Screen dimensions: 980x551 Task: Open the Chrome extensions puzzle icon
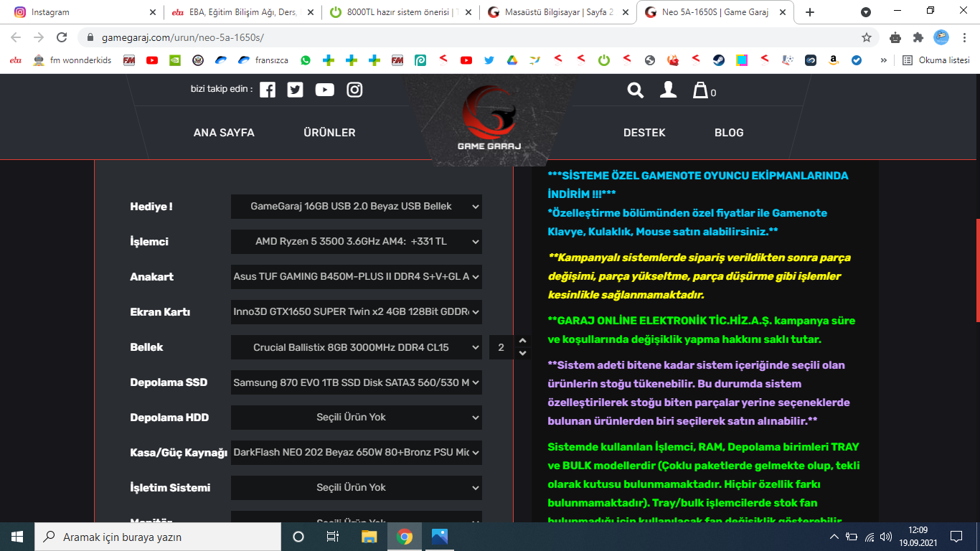pyautogui.click(x=918, y=37)
